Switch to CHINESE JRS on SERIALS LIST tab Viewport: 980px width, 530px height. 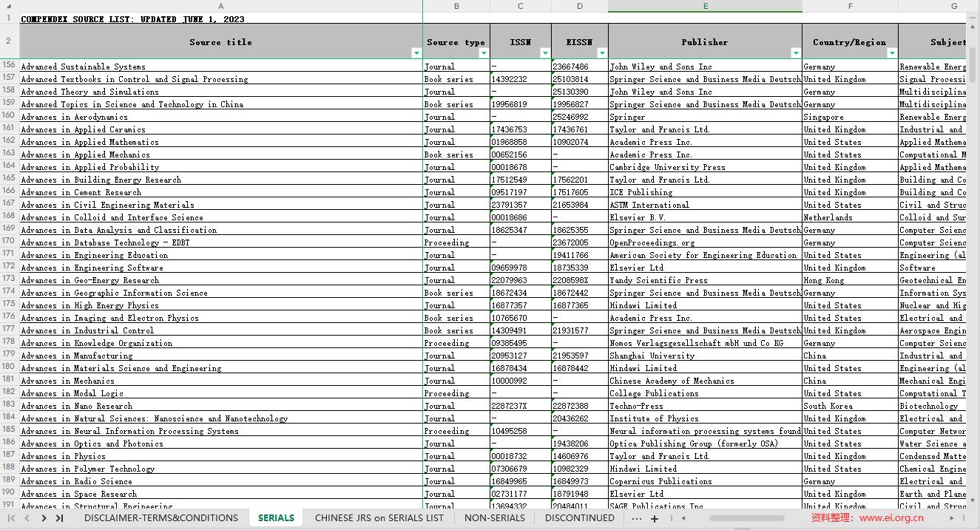click(379, 518)
